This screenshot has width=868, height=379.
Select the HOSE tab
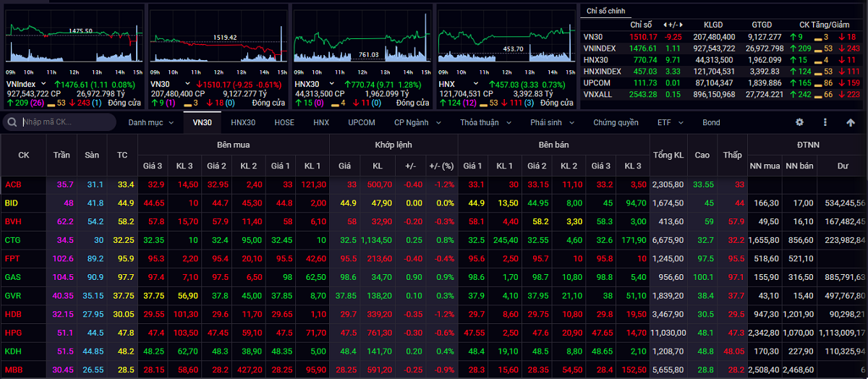pyautogui.click(x=284, y=122)
